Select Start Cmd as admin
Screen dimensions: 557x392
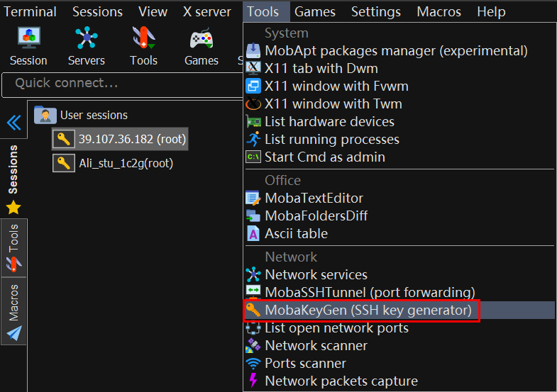tap(324, 157)
